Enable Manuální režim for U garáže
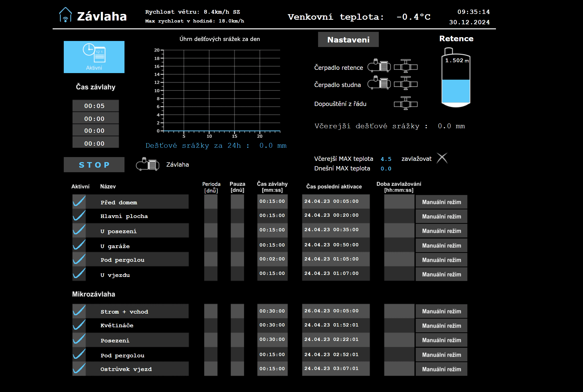Image resolution: width=583 pixels, height=392 pixels. (x=442, y=245)
